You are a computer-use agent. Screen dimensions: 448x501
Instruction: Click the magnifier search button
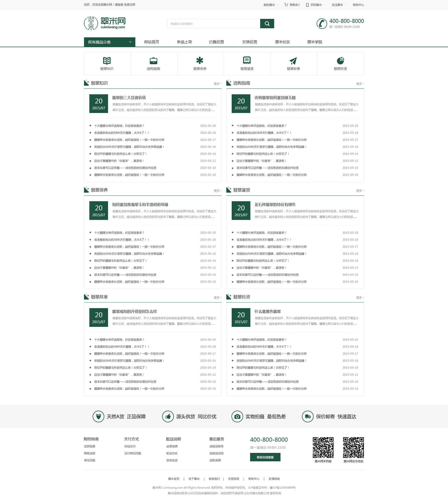pyautogui.click(x=267, y=24)
